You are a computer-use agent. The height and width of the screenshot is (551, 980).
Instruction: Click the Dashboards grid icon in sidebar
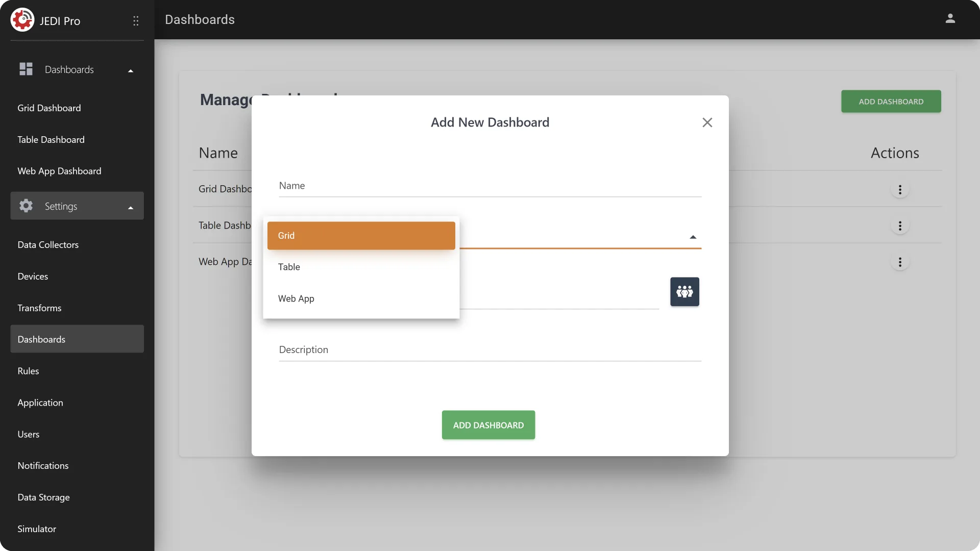click(26, 69)
